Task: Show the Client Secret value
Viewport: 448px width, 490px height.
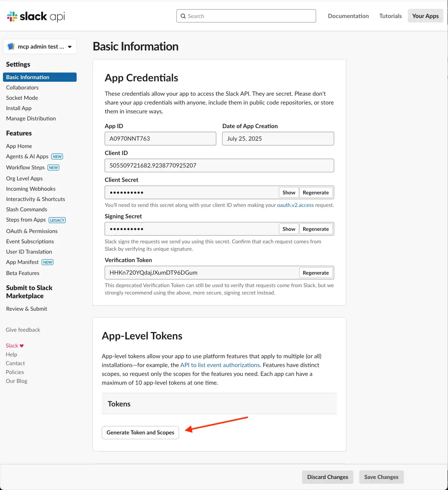Action: [288, 193]
